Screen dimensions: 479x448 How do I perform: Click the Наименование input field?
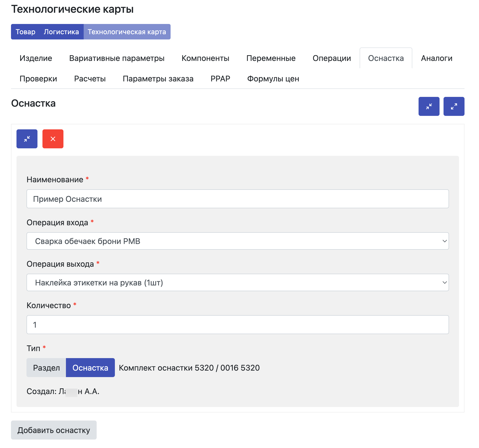238,199
